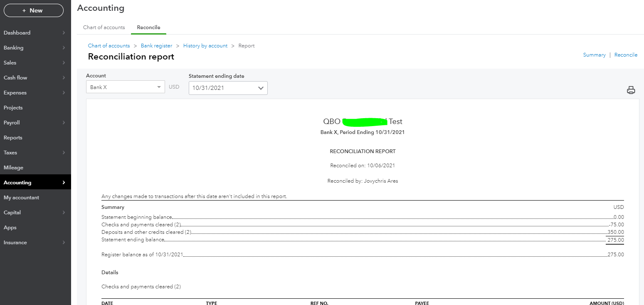This screenshot has width=644, height=305.
Task: Open My accountant menu item
Action: (21, 198)
